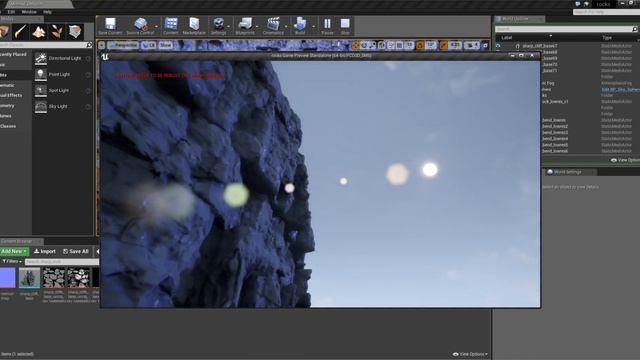Focus the Content Browser search field

[61, 262]
